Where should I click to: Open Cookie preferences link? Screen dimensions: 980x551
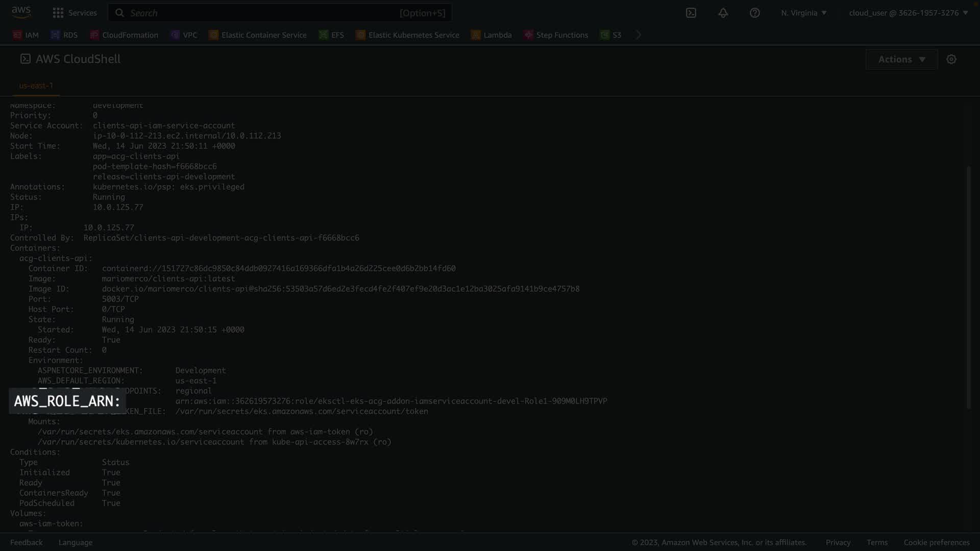pos(936,542)
